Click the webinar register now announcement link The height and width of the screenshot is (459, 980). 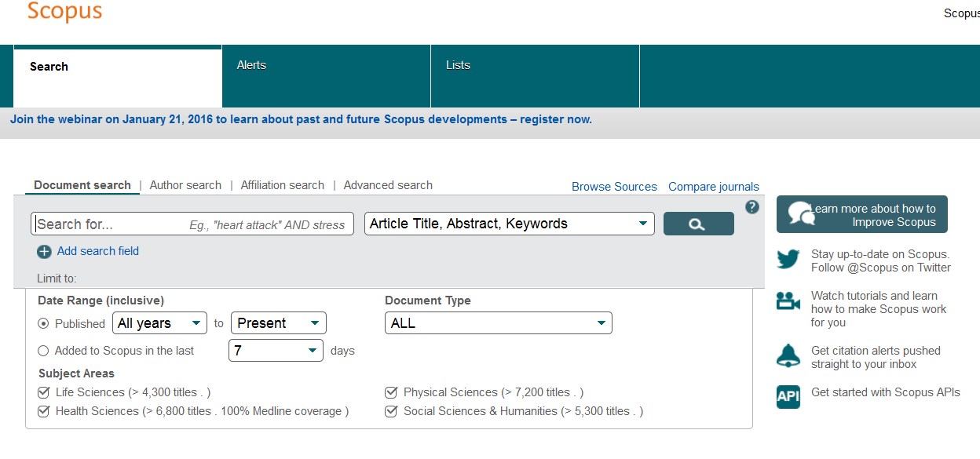pyautogui.click(x=301, y=119)
